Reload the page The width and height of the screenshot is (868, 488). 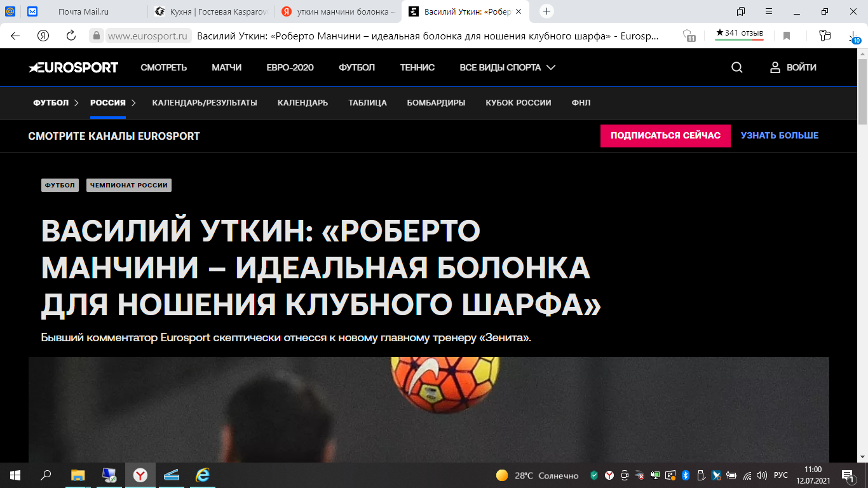pyautogui.click(x=71, y=36)
